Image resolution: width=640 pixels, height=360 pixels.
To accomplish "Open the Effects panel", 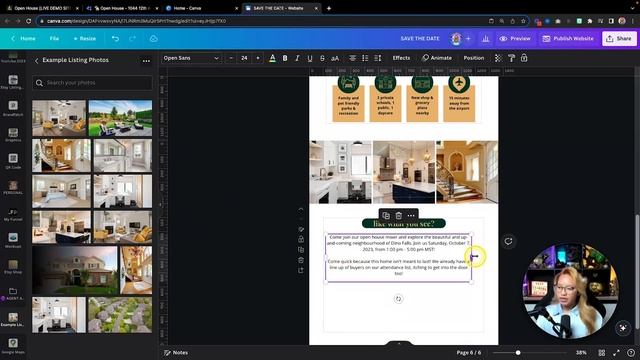I will point(401,58).
